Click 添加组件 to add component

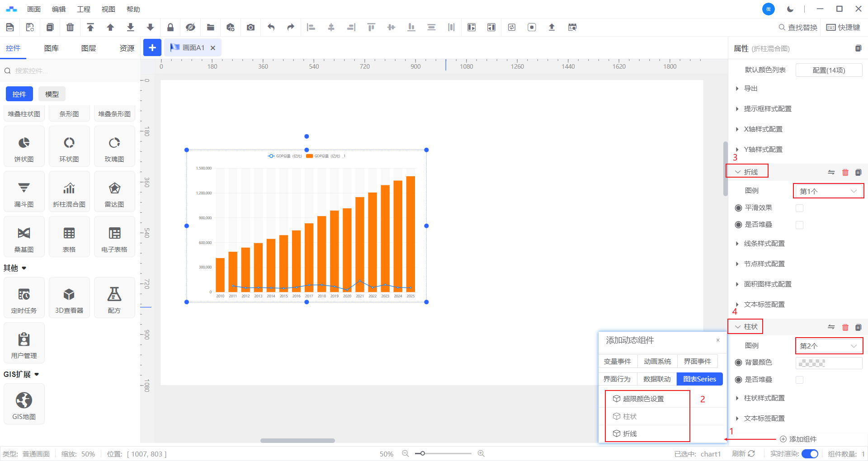[x=798, y=439]
